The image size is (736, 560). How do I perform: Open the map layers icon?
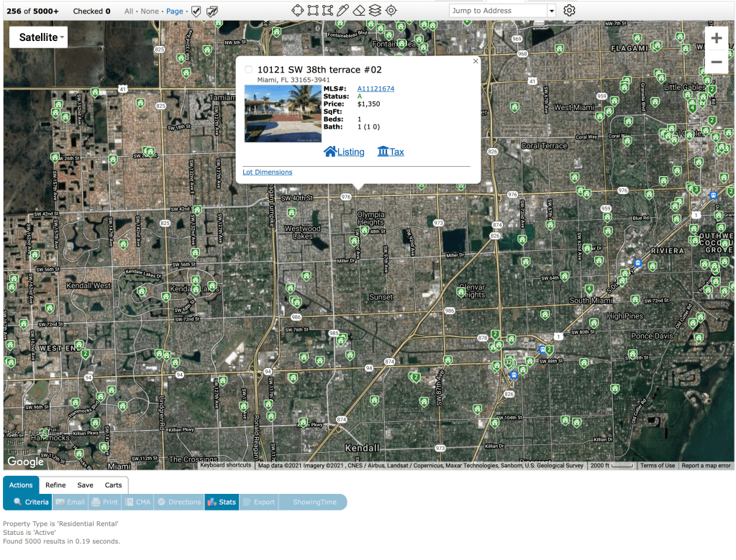pyautogui.click(x=375, y=10)
